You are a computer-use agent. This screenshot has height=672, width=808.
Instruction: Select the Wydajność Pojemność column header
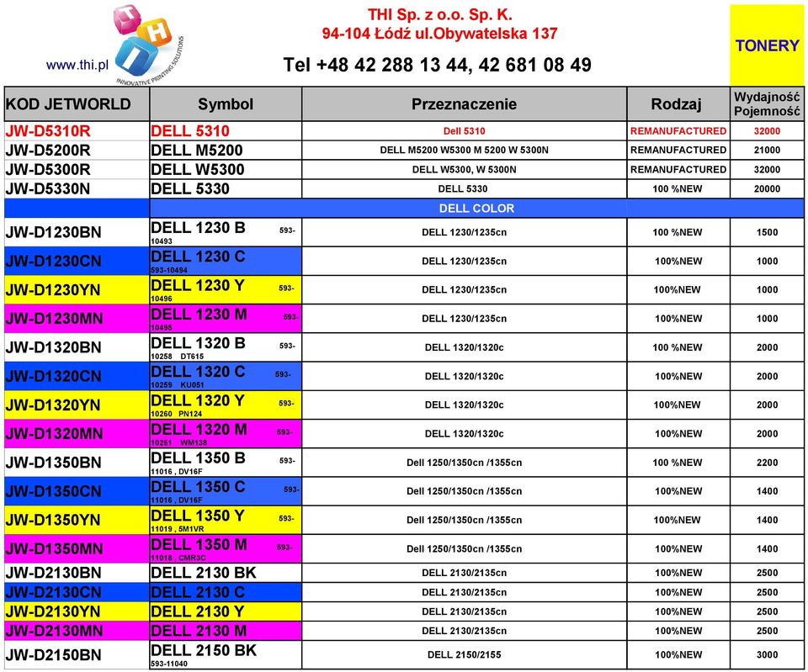767,104
